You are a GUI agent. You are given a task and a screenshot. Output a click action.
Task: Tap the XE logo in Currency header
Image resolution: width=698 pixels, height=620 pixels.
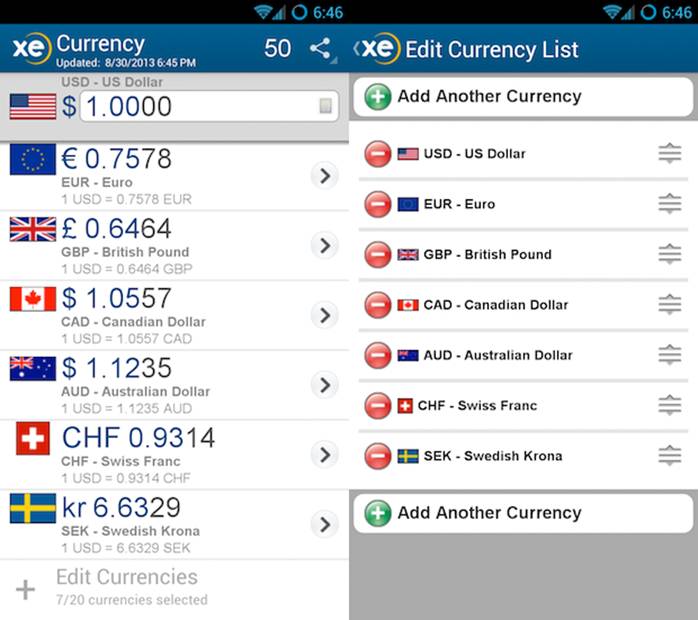point(30,48)
